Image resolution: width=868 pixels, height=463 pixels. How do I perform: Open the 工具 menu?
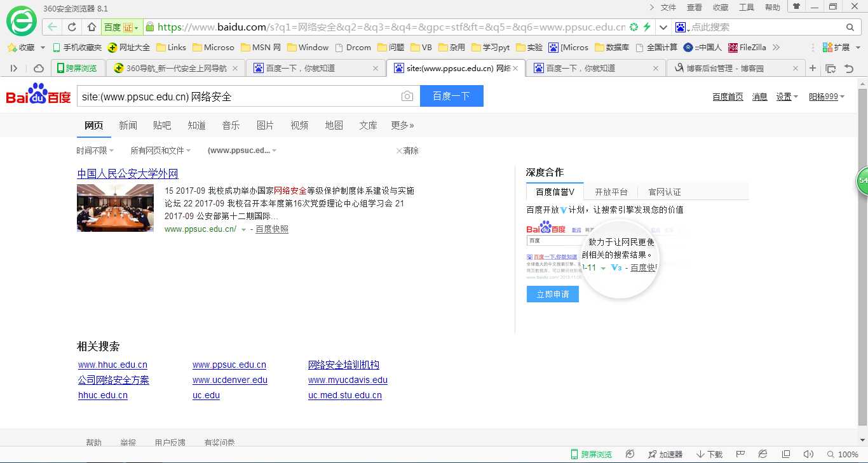tap(747, 7)
